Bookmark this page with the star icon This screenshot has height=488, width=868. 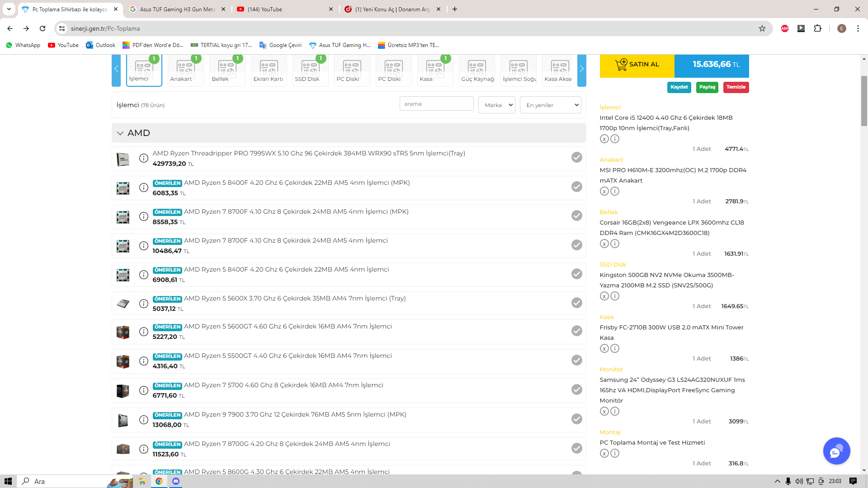tap(762, 28)
